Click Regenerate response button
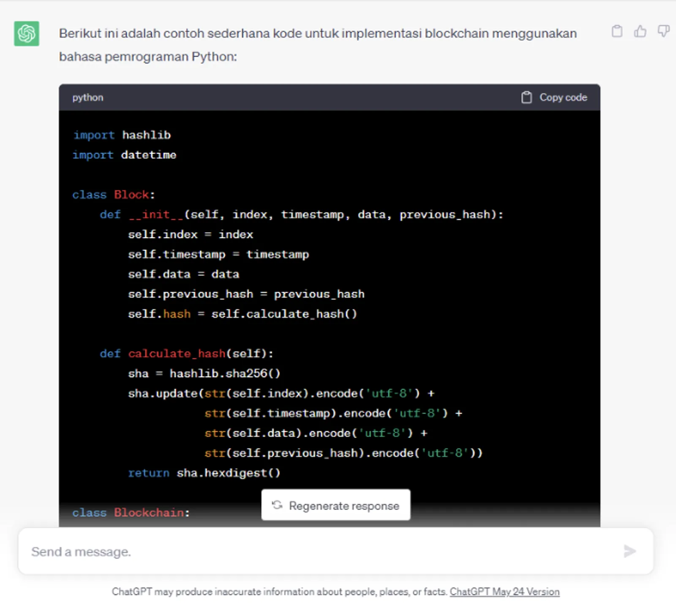This screenshot has height=616, width=676. (336, 505)
